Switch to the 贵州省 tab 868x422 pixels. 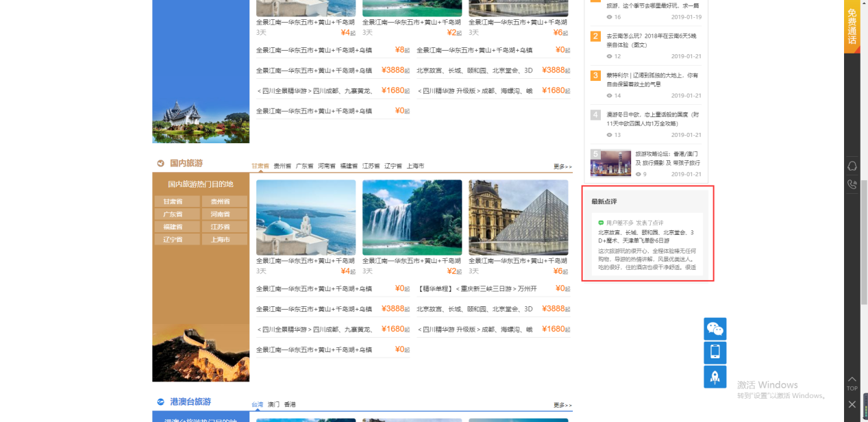click(282, 166)
